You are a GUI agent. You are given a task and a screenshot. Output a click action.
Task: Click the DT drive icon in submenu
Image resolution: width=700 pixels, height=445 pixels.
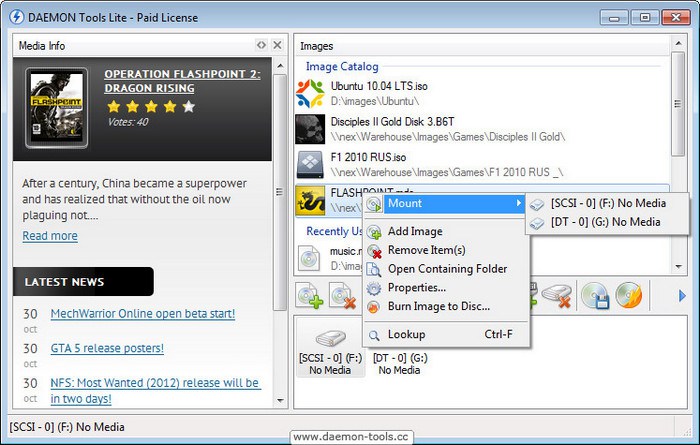click(x=537, y=223)
